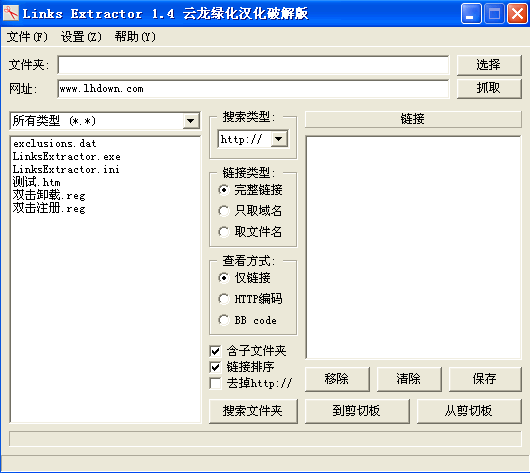Click the 到剪切板 button
The image size is (530, 473).
tap(357, 411)
